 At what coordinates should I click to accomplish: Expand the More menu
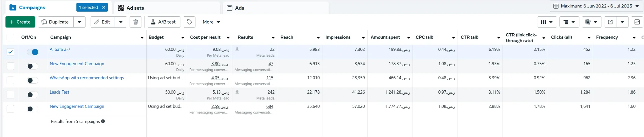(x=211, y=22)
